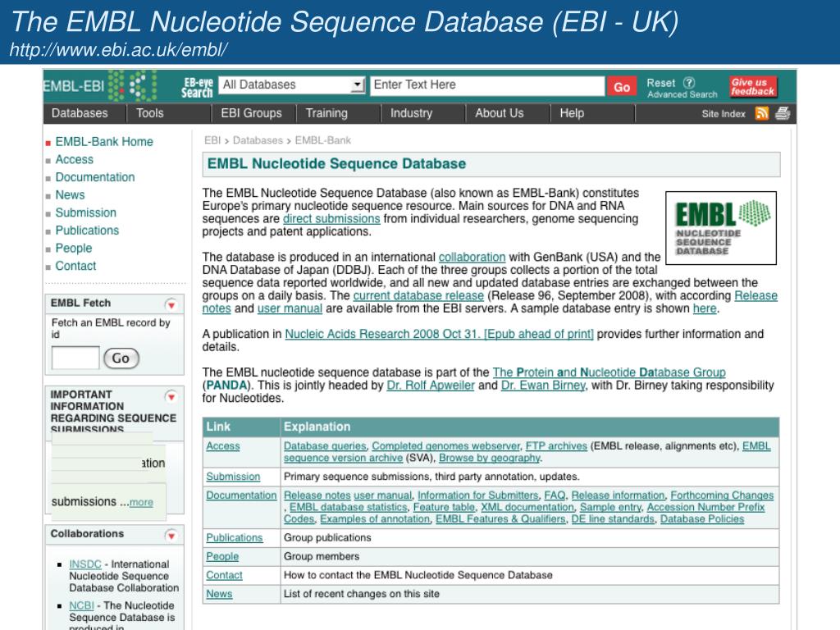The height and width of the screenshot is (630, 840).
Task: Collapse the EMBL Fetch panel arrow
Action: tap(171, 305)
